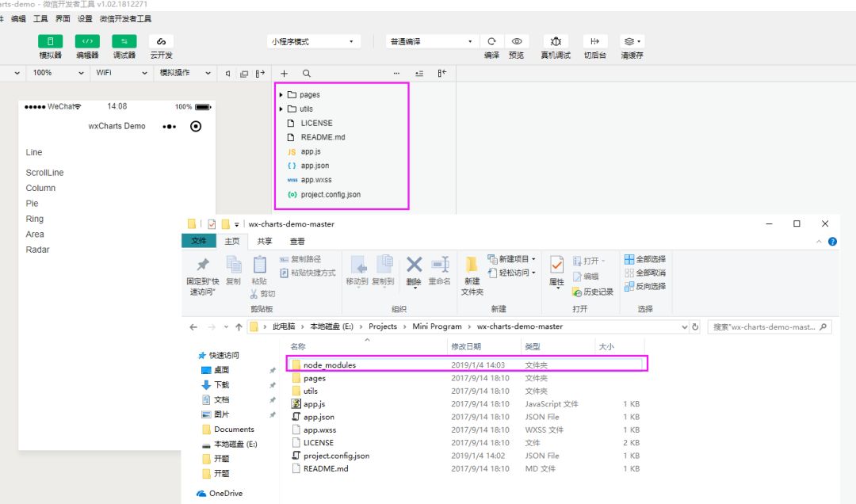The width and height of the screenshot is (856, 504).
Task: Click the 重命名 rename icon
Action: coord(439,265)
